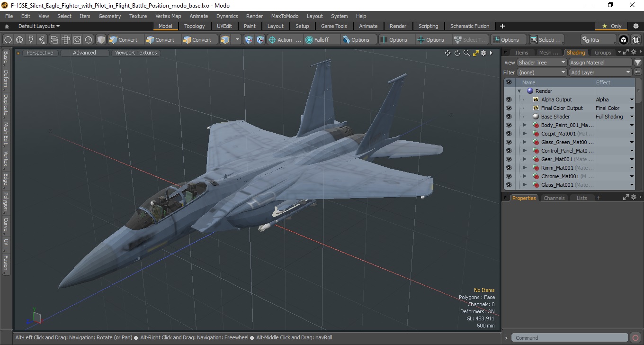Hide the Glass_Mat001 layer
This screenshot has height=345, width=644.
tap(509, 185)
